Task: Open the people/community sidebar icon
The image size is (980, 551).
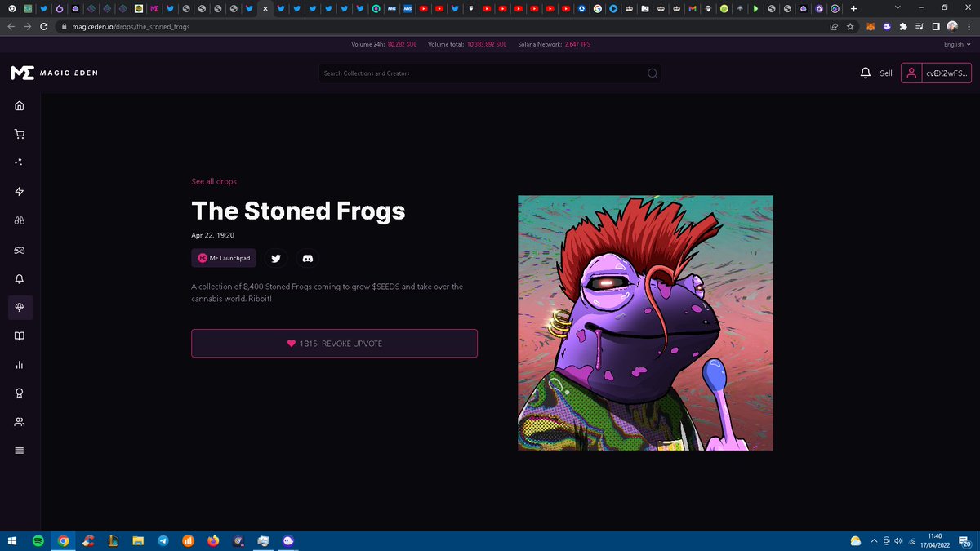Action: (20, 422)
